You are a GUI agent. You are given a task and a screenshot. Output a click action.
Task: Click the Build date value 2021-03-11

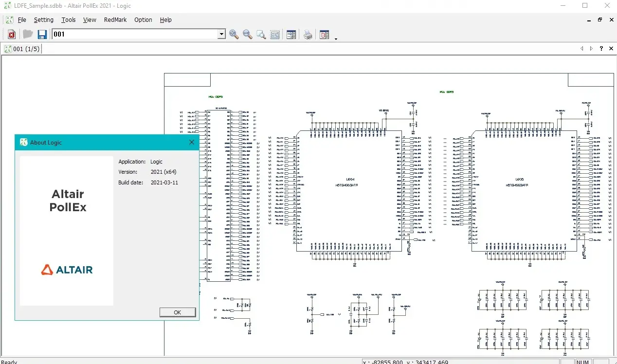tap(164, 182)
